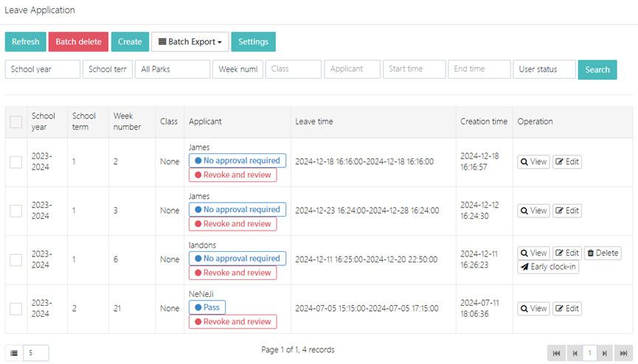
Task: Check the NeNeJi row checkbox
Action: coord(15,309)
